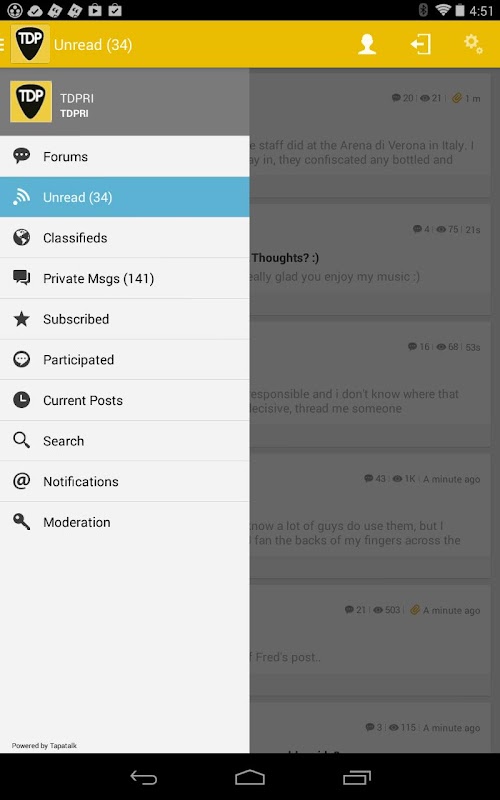Viewport: 500px width, 800px height.
Task: Select Unread (34) in the drawer
Action: (x=124, y=197)
